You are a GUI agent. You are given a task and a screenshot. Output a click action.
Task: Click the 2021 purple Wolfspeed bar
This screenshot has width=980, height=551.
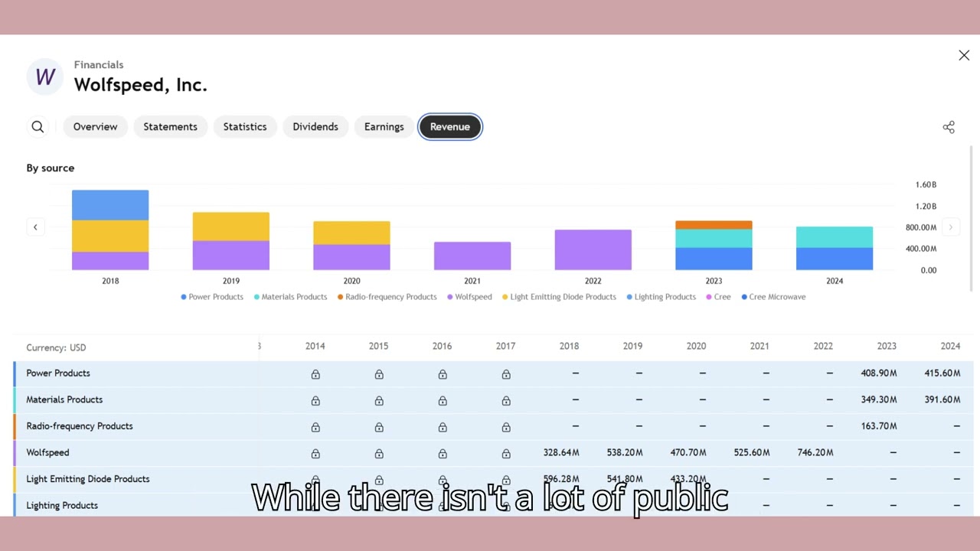[472, 256]
